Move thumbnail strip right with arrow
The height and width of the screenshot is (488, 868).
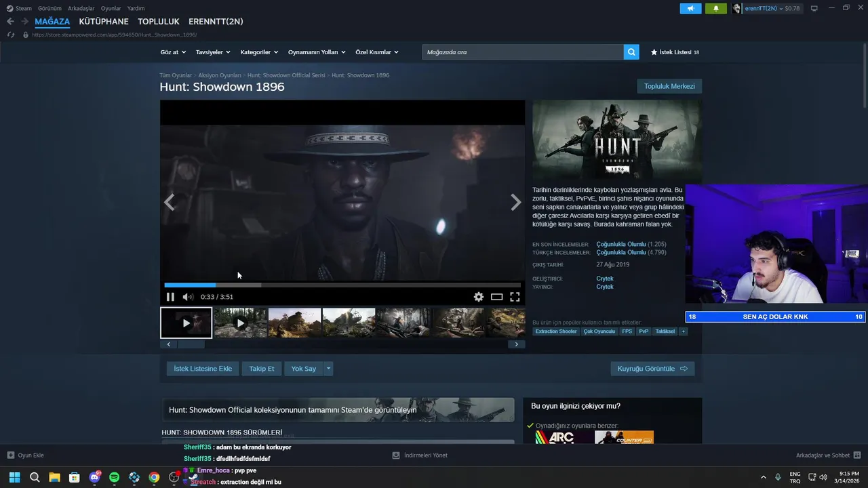[516, 344]
